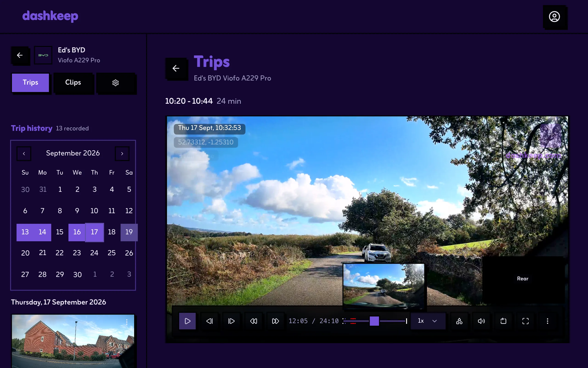The width and height of the screenshot is (588, 368).
Task: Click the 10:20 - 10:44 trip time
Action: click(189, 101)
